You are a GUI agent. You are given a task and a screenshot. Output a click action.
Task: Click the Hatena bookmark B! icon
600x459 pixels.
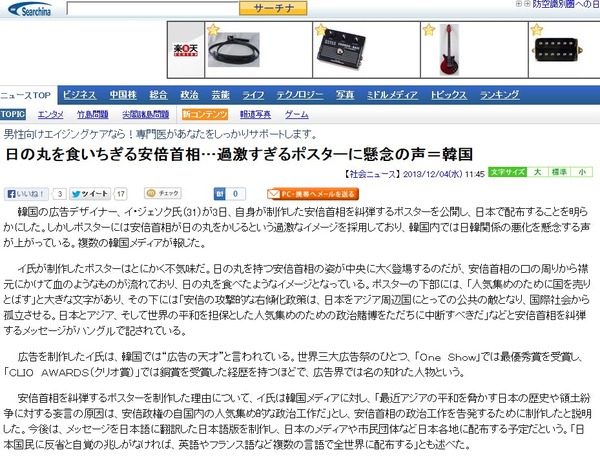220,194
